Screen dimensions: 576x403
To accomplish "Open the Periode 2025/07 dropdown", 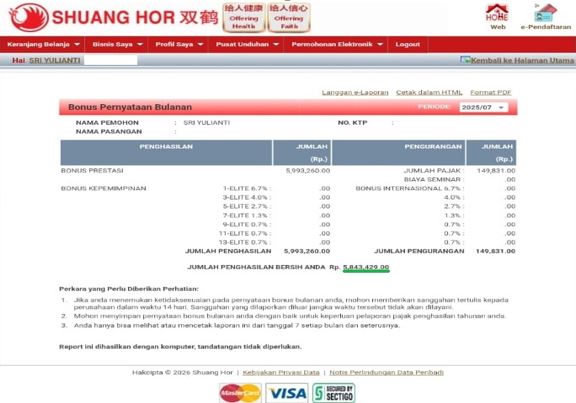I will pyautogui.click(x=483, y=107).
